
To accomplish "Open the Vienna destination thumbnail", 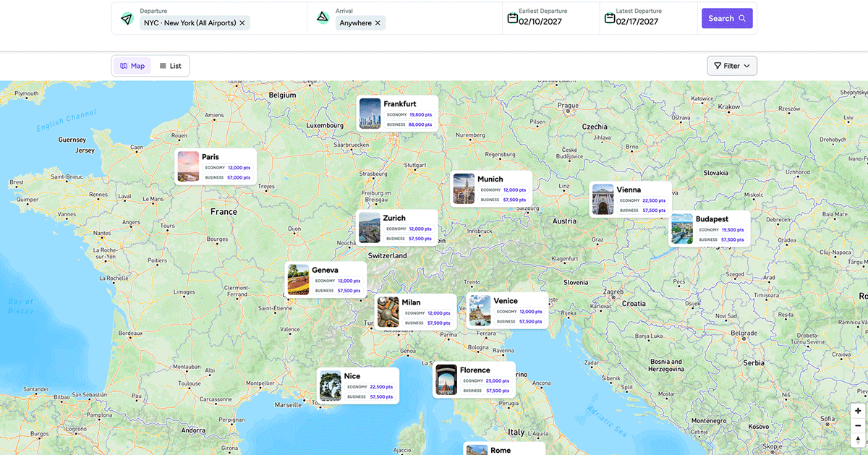I will [603, 200].
